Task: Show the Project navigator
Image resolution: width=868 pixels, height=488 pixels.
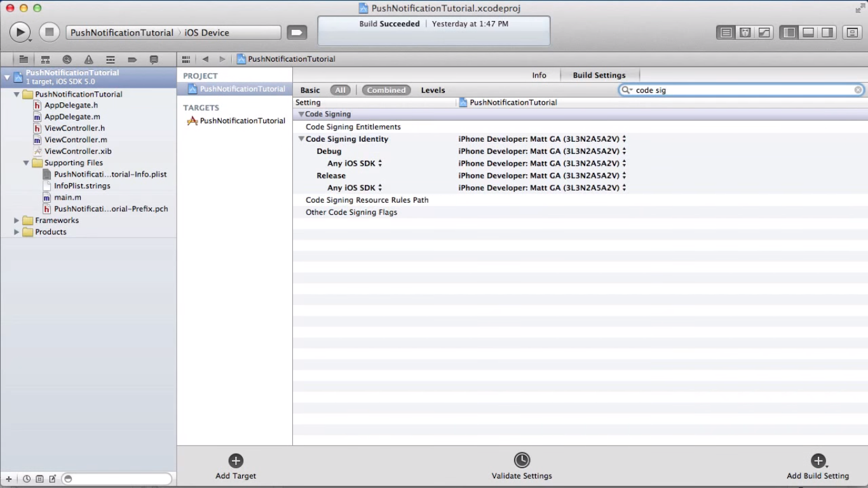Action: tap(24, 59)
